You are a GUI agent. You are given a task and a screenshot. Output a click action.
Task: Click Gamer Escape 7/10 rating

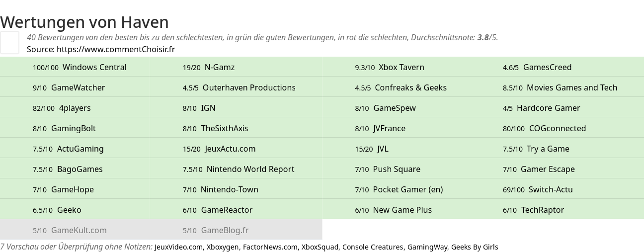[539, 169]
